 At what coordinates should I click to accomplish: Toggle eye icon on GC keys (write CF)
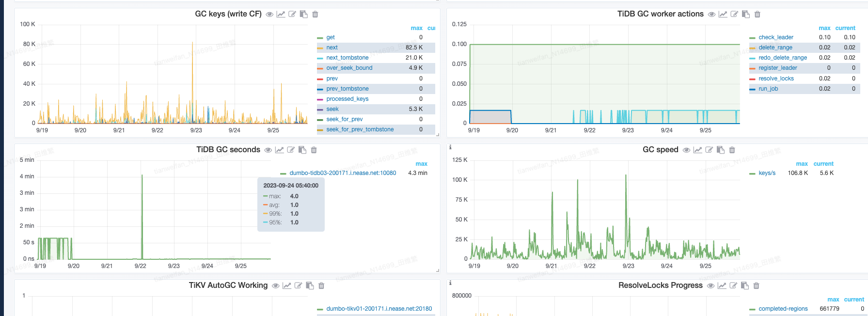point(269,15)
